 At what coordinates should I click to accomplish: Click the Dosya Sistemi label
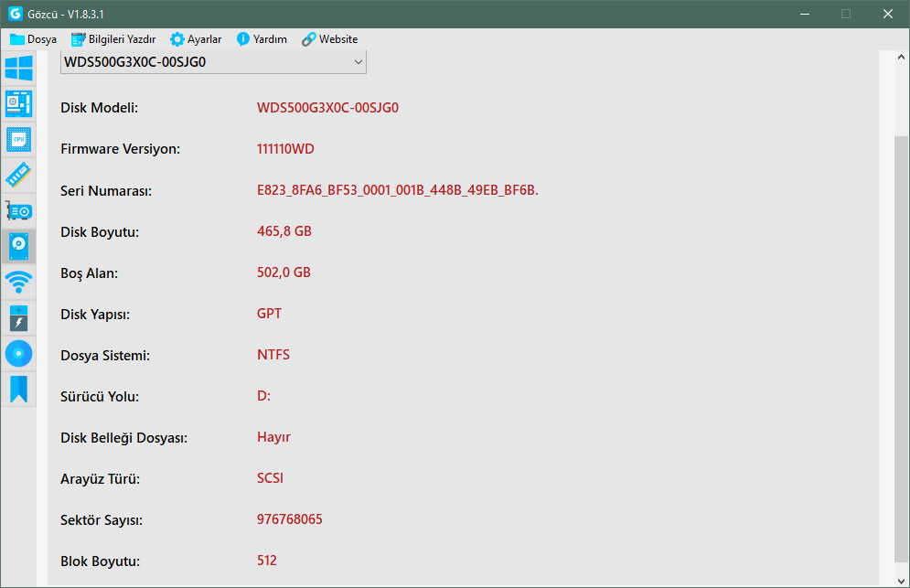(105, 356)
